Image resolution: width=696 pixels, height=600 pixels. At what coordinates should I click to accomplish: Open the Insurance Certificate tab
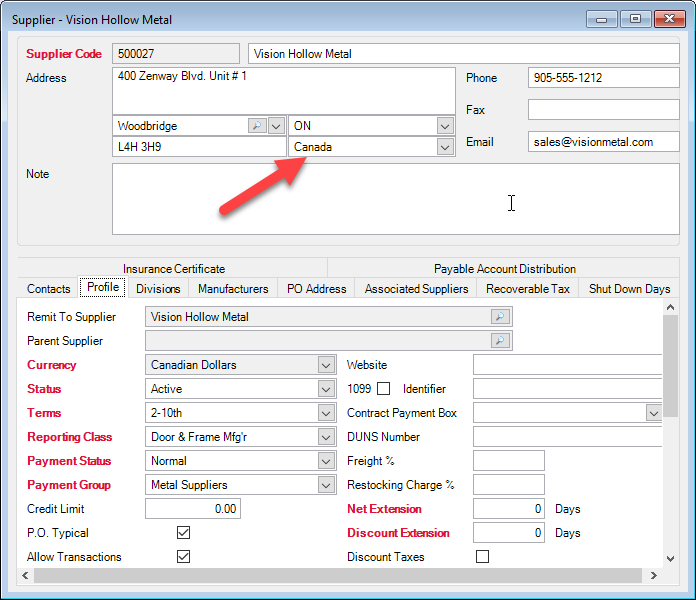[174, 268]
